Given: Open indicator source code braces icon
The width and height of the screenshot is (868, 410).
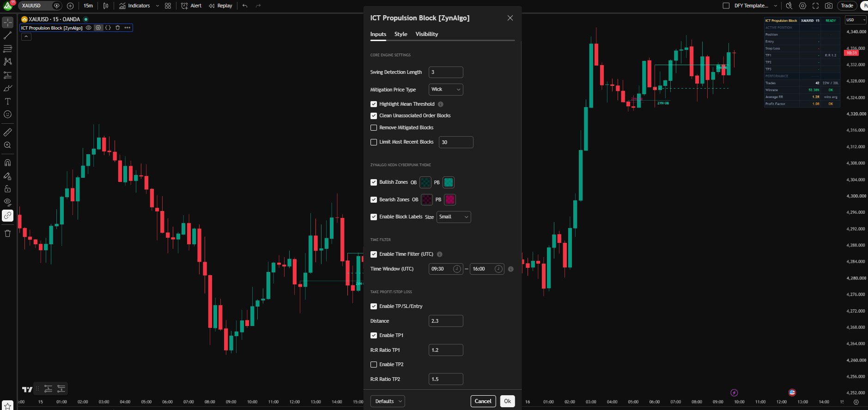Looking at the screenshot, I should tap(108, 28).
